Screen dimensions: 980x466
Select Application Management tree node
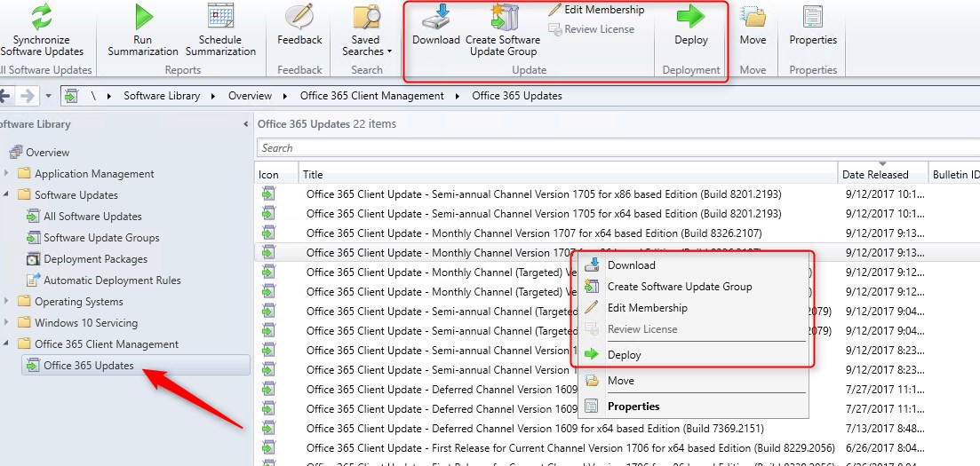click(x=94, y=174)
